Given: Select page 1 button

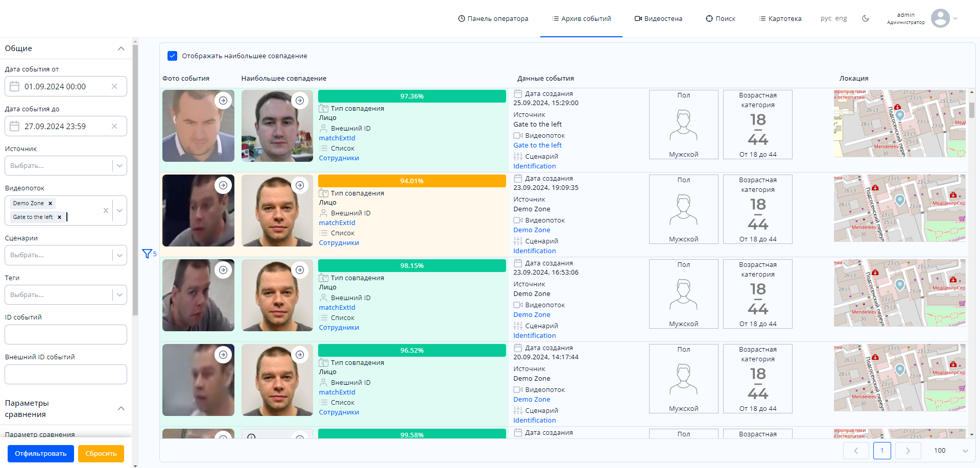Looking at the screenshot, I should 882,451.
